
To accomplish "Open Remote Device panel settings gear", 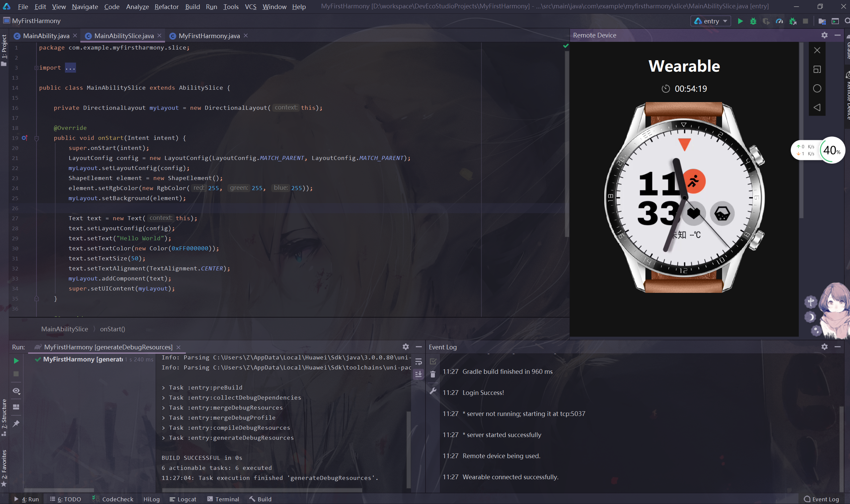I will (824, 35).
